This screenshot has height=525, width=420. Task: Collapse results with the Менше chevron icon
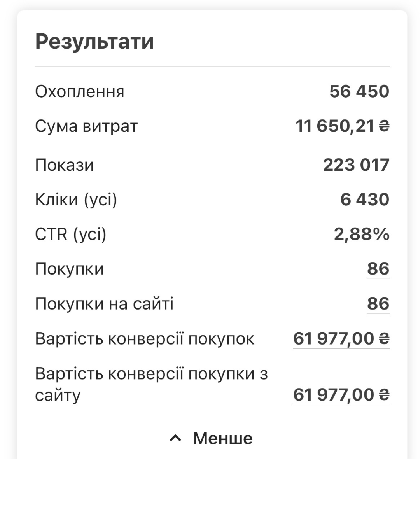[175, 438]
